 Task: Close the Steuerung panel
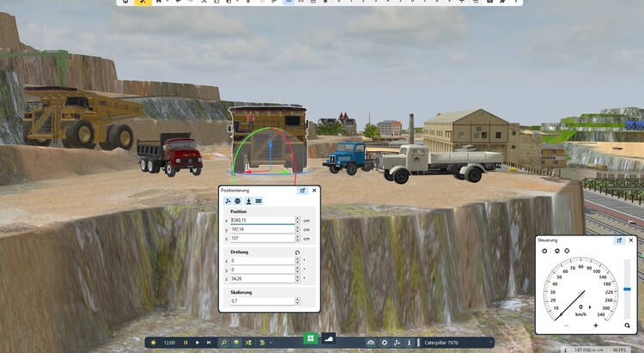(x=631, y=240)
